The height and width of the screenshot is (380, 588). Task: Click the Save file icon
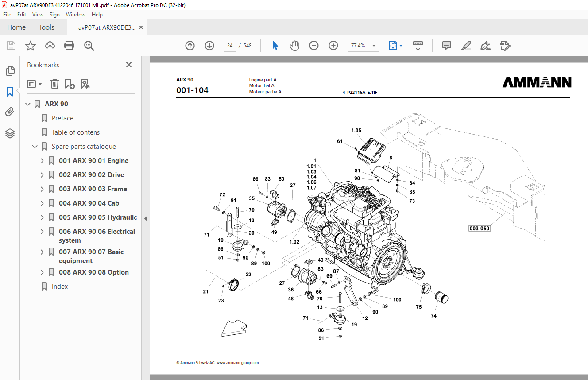click(11, 46)
